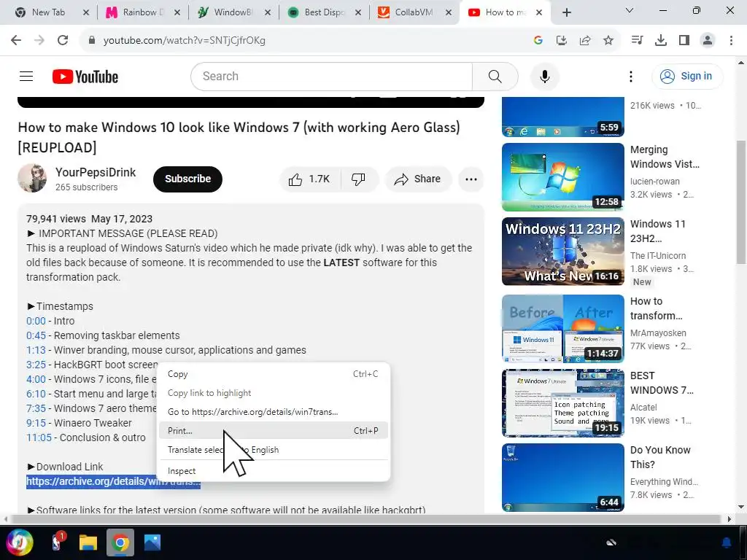Click the install app icon in address bar
The height and width of the screenshot is (560, 747).
(x=562, y=41)
